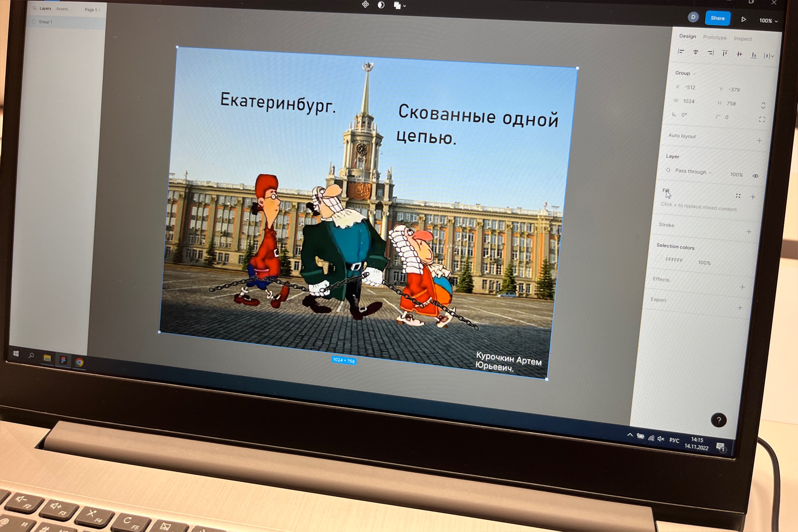The height and width of the screenshot is (532, 798).
Task: Click the Align top icon
Action: point(725,54)
